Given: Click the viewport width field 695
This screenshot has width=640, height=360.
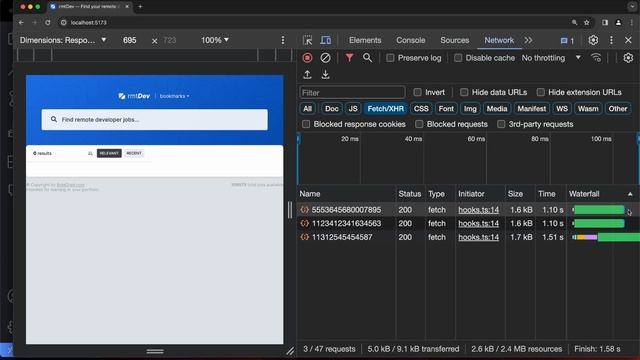Looking at the screenshot, I should click(x=129, y=40).
